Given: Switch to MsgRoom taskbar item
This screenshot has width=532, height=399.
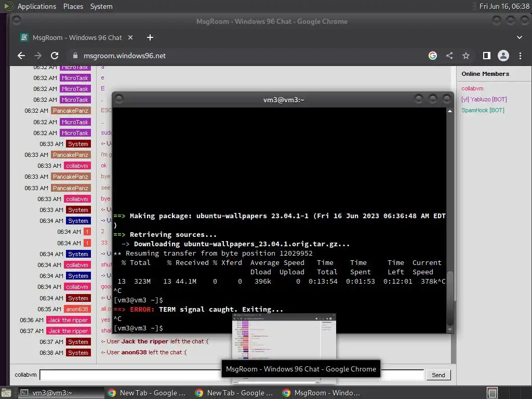Looking at the screenshot, I should 322,393.
